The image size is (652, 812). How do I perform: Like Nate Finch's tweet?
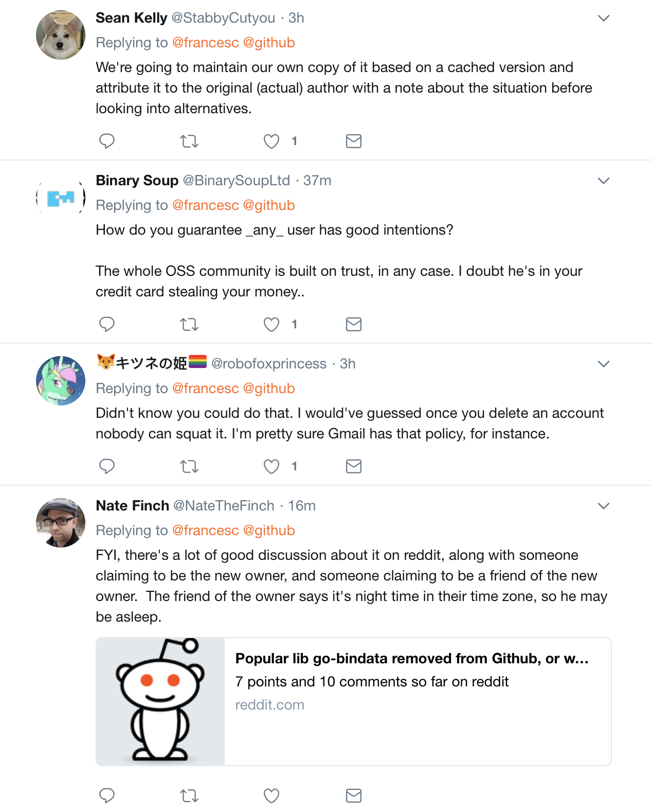(x=271, y=796)
